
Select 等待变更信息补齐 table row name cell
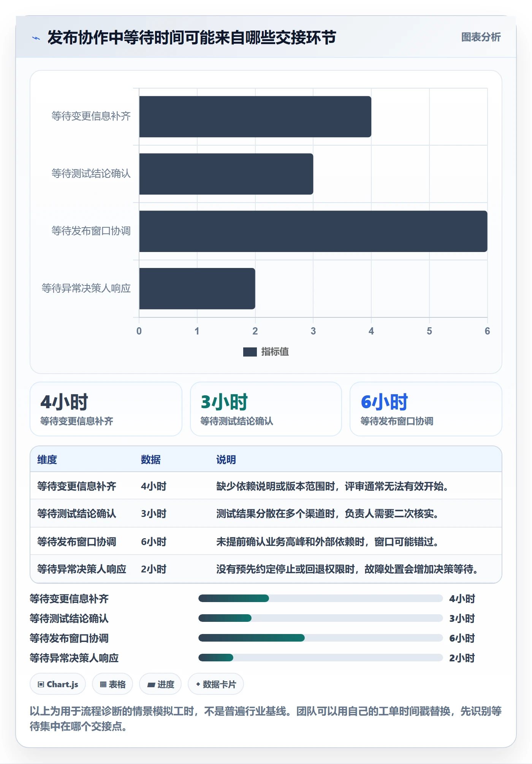point(77,486)
